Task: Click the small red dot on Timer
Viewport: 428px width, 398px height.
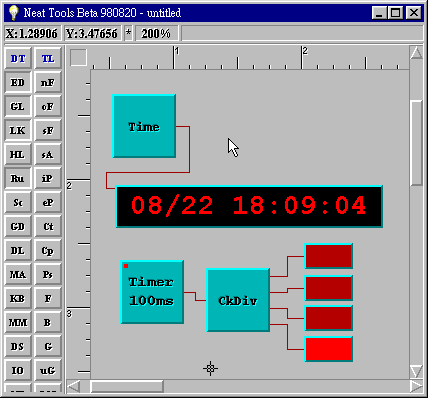Action: coord(126,266)
